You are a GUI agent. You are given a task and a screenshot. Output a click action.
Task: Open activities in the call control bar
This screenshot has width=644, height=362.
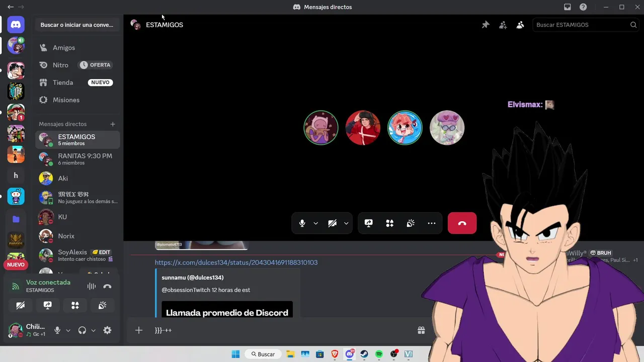389,223
